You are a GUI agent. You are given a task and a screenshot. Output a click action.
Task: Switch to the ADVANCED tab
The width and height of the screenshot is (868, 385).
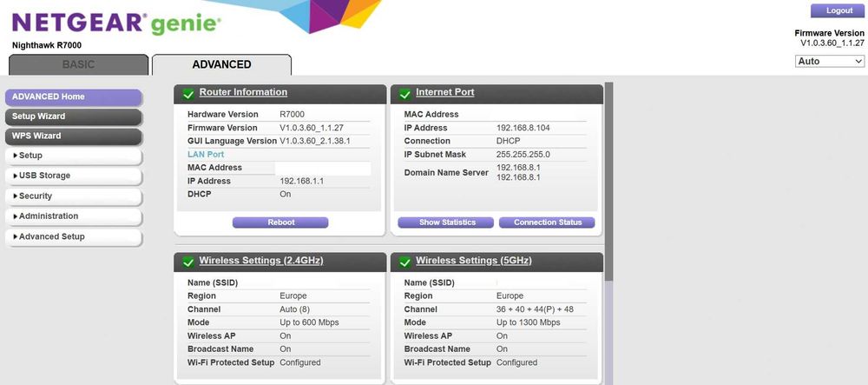(x=221, y=64)
